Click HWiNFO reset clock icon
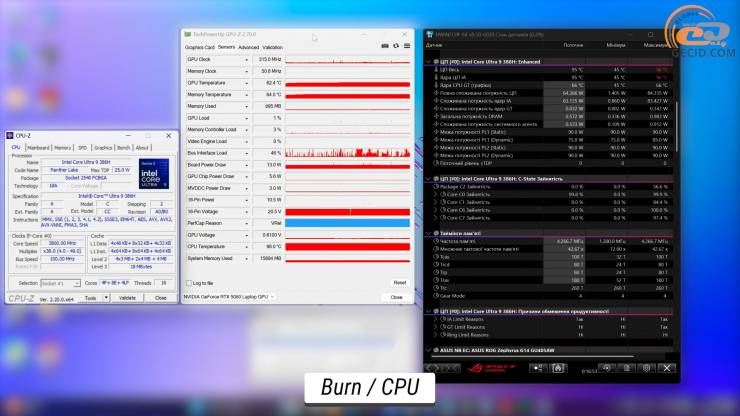This screenshot has height=416, width=740. point(607,368)
